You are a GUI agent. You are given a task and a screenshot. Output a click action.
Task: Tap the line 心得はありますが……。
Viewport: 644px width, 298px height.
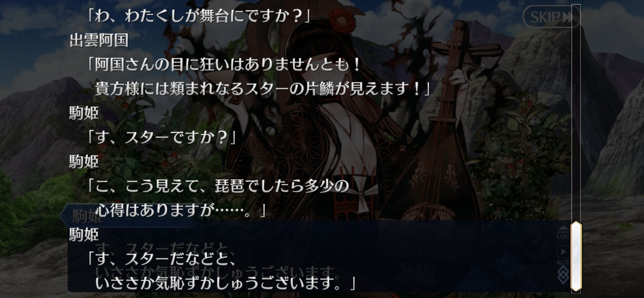181,211
